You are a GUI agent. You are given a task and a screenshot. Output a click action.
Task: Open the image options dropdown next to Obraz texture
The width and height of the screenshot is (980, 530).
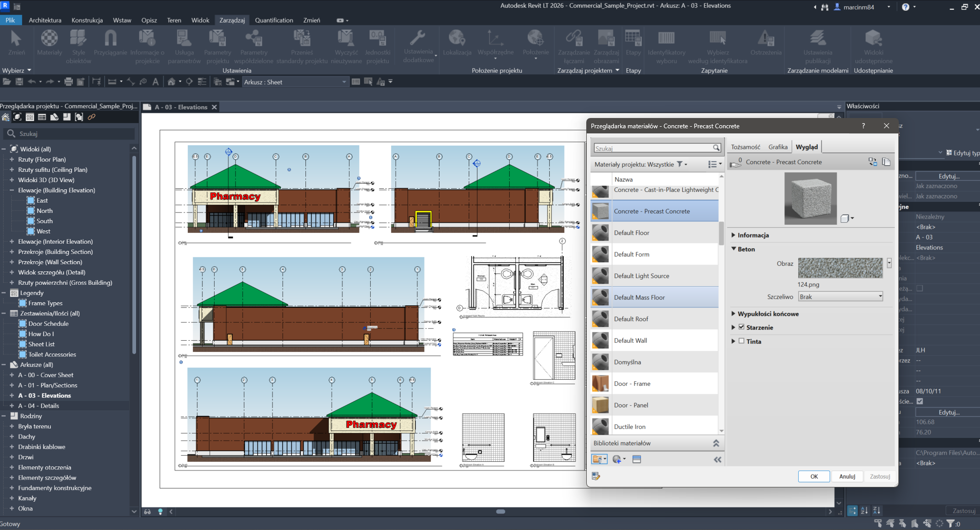(889, 263)
